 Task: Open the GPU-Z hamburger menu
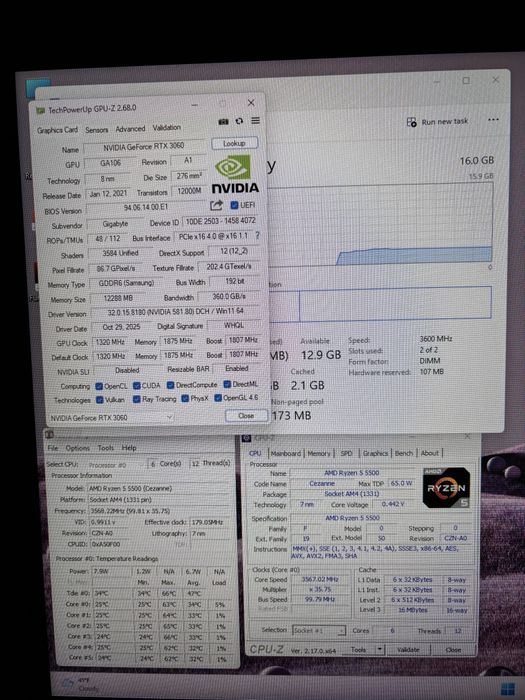(255, 121)
